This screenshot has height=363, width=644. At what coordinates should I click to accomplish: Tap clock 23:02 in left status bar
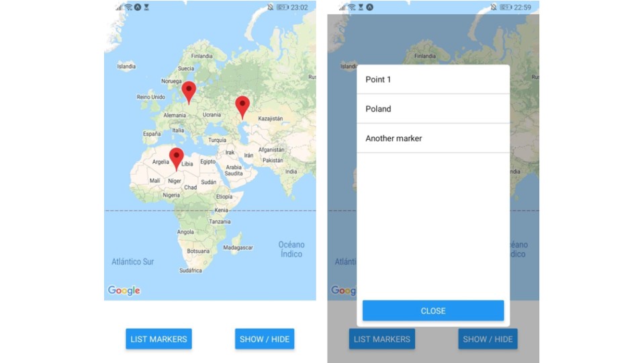click(x=299, y=7)
